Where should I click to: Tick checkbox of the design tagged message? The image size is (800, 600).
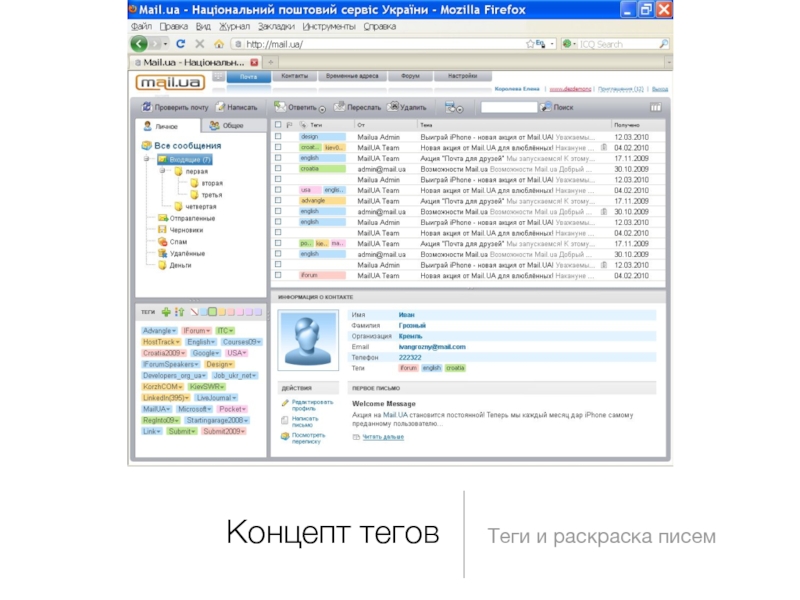click(x=278, y=137)
